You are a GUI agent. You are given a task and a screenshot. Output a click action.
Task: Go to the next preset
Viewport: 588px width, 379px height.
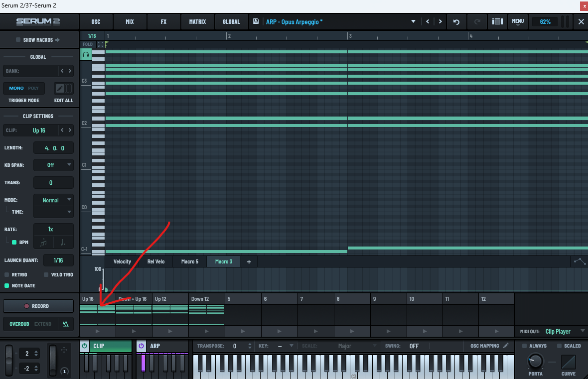coord(440,22)
